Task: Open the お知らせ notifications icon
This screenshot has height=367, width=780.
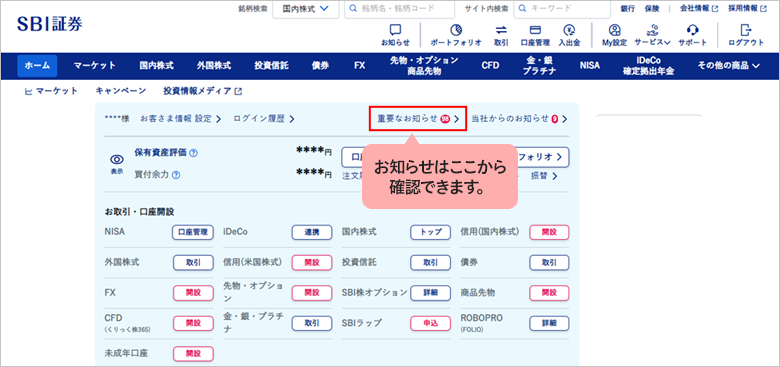Action: coord(395,35)
